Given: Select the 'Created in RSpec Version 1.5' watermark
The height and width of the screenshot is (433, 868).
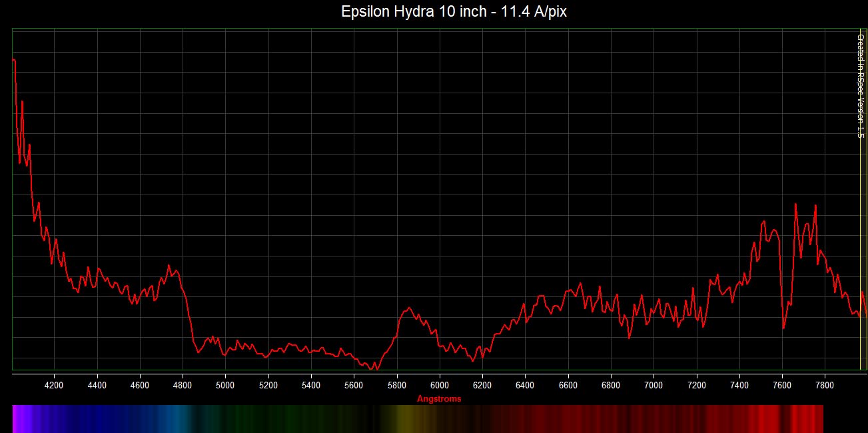Looking at the screenshot, I should (x=860, y=85).
